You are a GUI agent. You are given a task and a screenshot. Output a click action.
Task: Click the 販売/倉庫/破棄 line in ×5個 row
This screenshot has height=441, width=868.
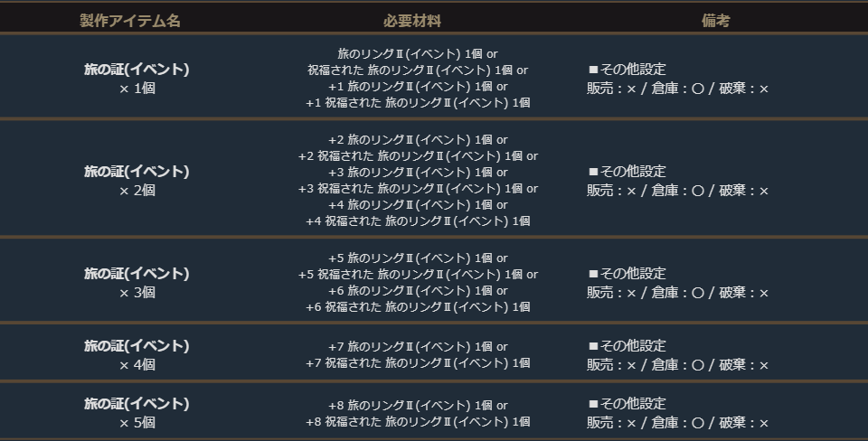click(x=678, y=423)
